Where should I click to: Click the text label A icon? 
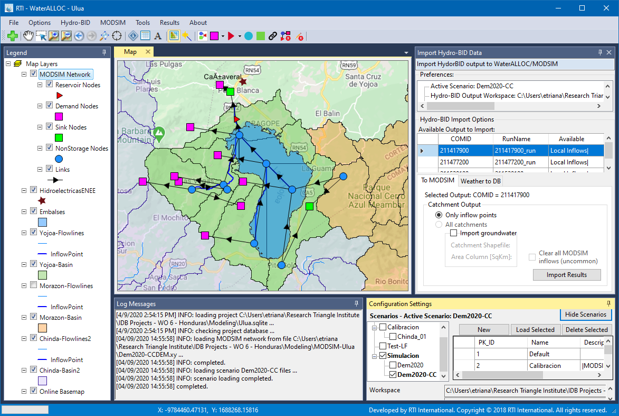[158, 36]
